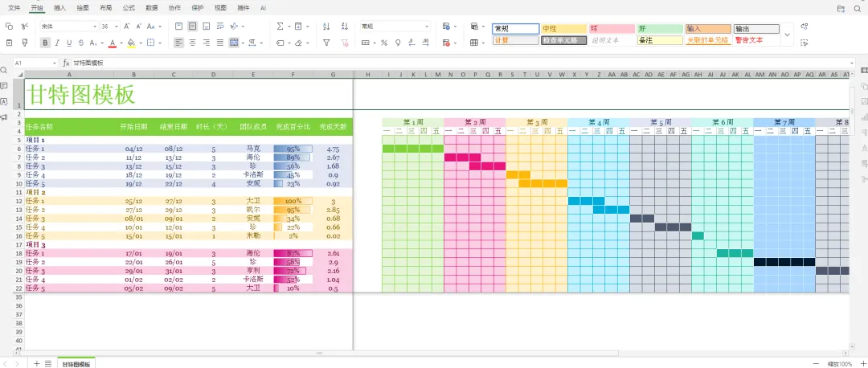Click the cut scissors icon
This screenshot has width=868, height=368.
pyautogui.click(x=24, y=26)
